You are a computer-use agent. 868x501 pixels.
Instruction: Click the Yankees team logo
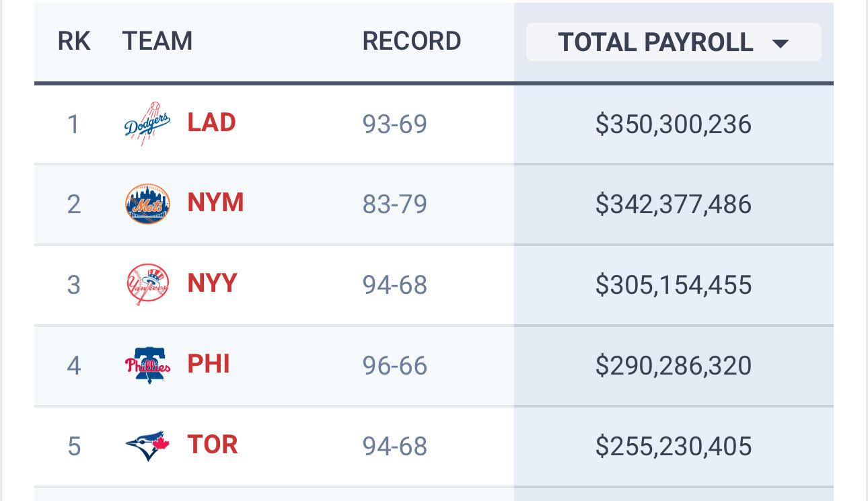147,284
